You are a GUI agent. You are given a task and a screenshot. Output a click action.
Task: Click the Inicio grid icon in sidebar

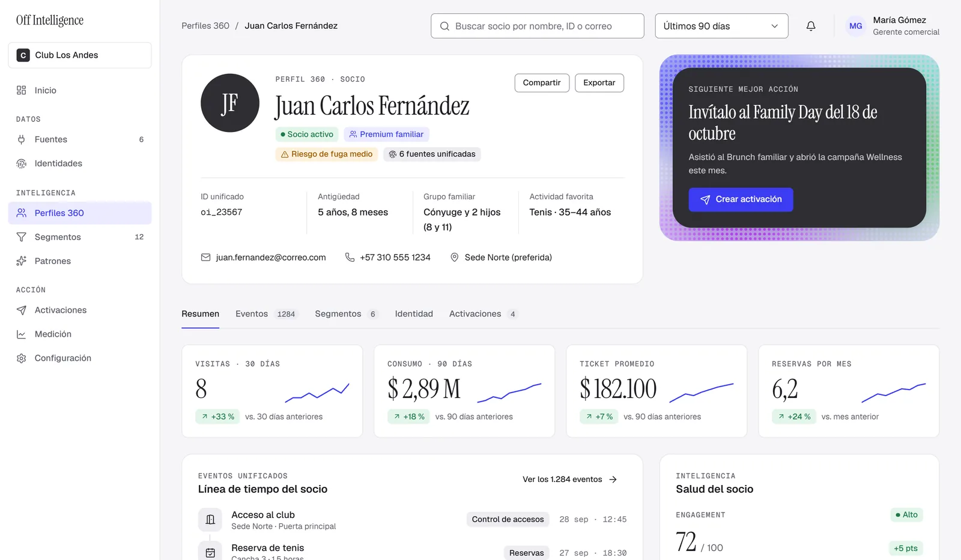pyautogui.click(x=22, y=90)
